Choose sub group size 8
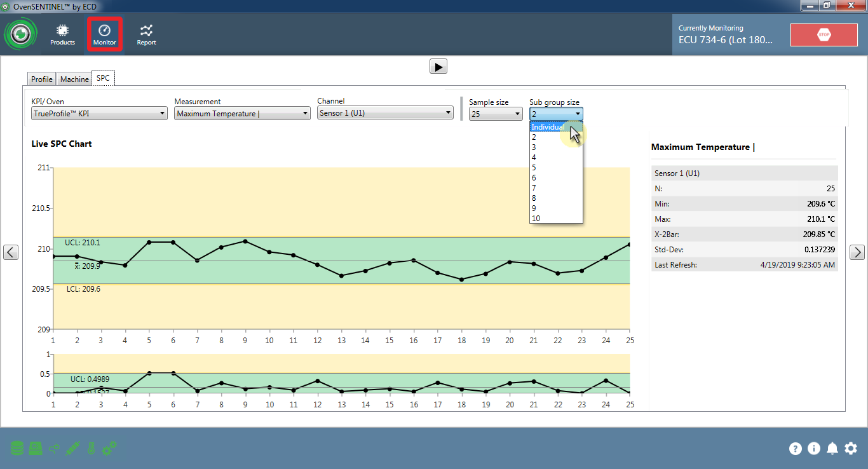The height and width of the screenshot is (469, 868). pyautogui.click(x=556, y=198)
